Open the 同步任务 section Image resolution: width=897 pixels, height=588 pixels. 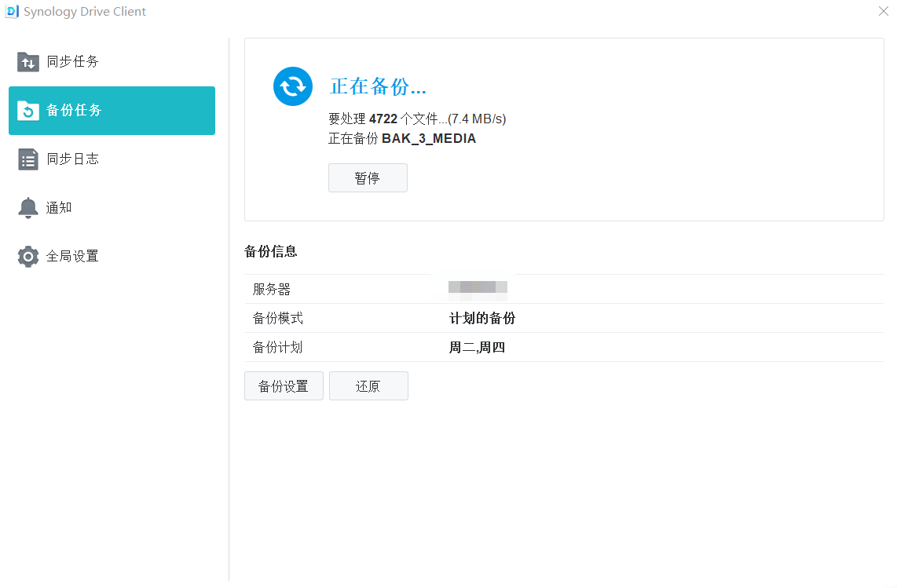[x=112, y=62]
